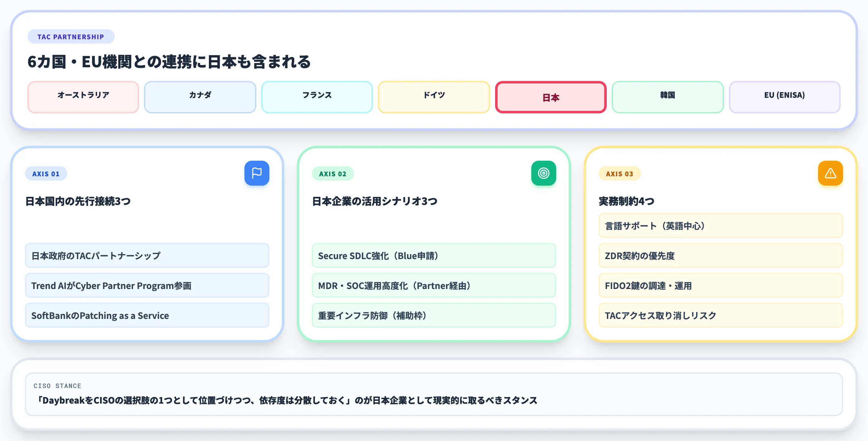Click the AXIS 01 label badge
This screenshot has height=441, width=868.
point(46,174)
